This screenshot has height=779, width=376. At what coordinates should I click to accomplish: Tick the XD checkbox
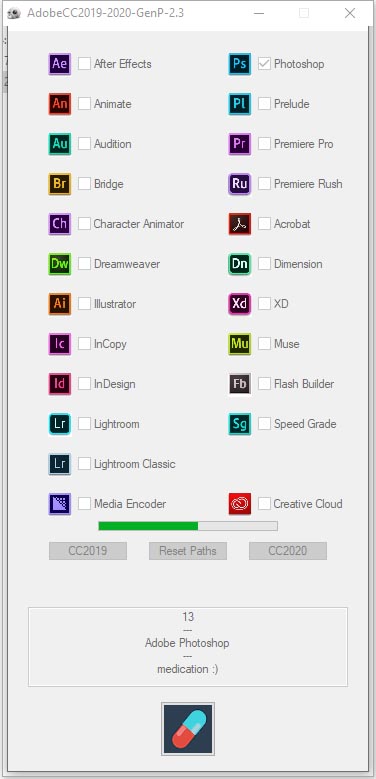[264, 304]
